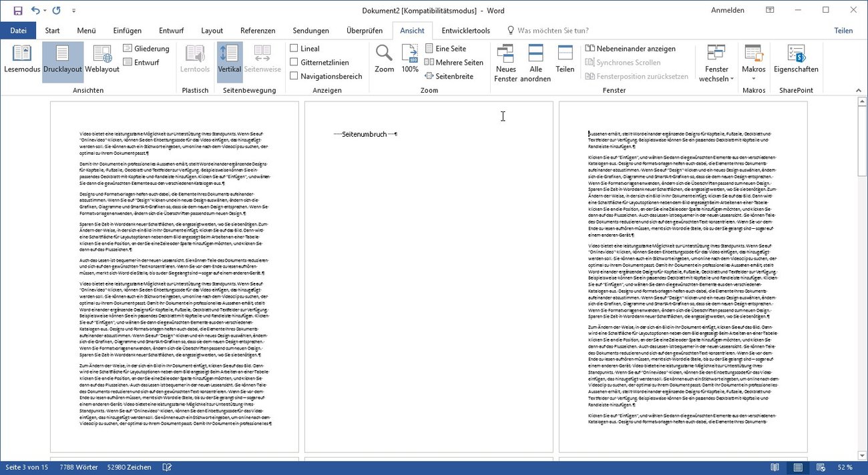Image resolution: width=868 pixels, height=475 pixels.
Task: Switch to the Entwurf ribbon tab
Action: tap(171, 31)
